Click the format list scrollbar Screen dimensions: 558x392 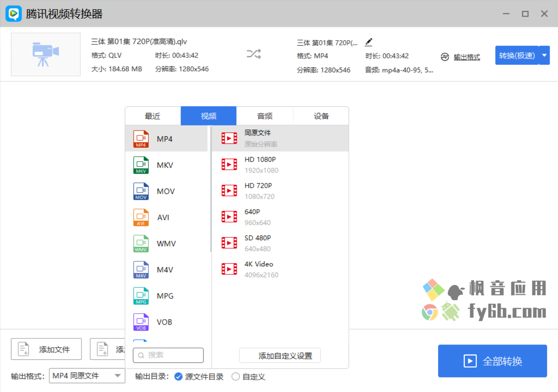(x=211, y=189)
